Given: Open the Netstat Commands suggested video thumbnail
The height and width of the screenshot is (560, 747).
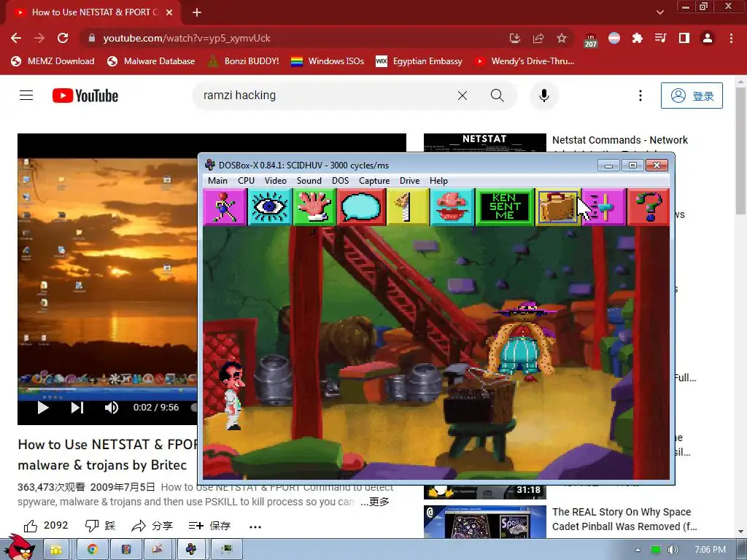Looking at the screenshot, I should pyautogui.click(x=485, y=143).
